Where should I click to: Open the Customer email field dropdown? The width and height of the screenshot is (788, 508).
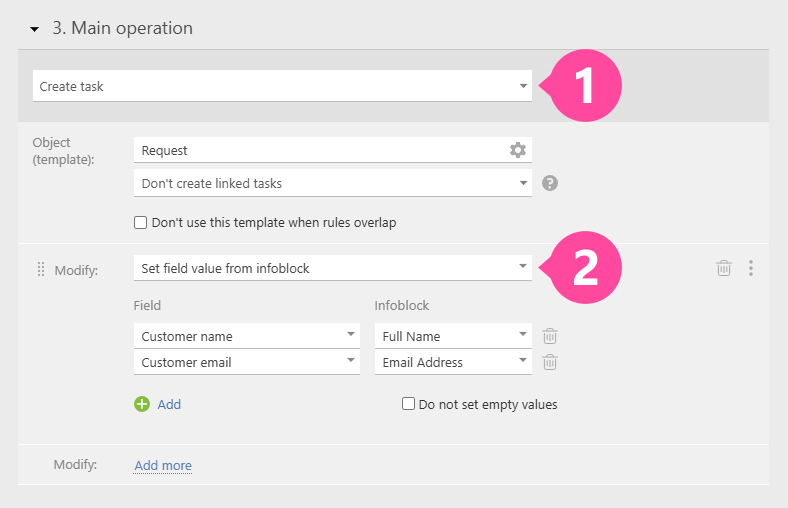click(246, 362)
